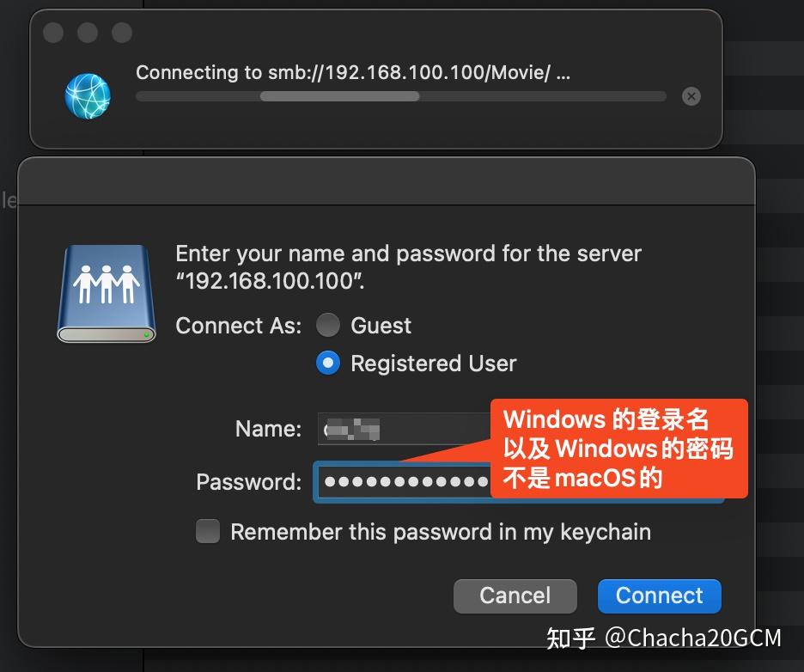Click the shared network drive icon

point(106,292)
